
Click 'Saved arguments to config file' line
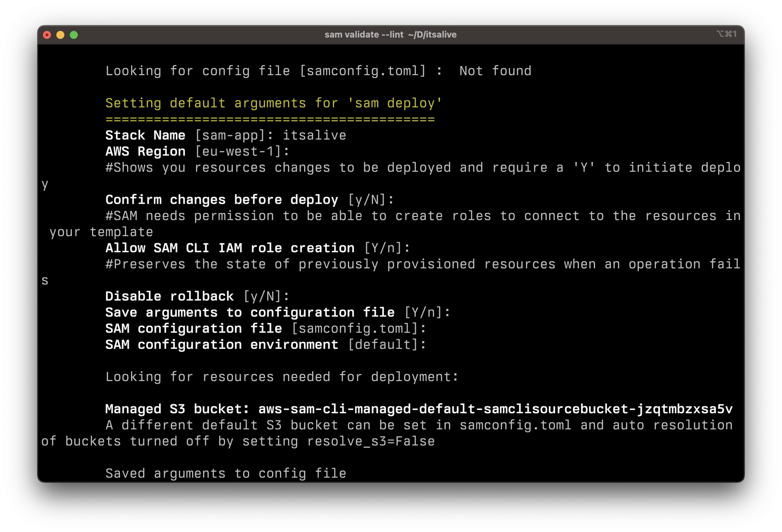click(226, 473)
